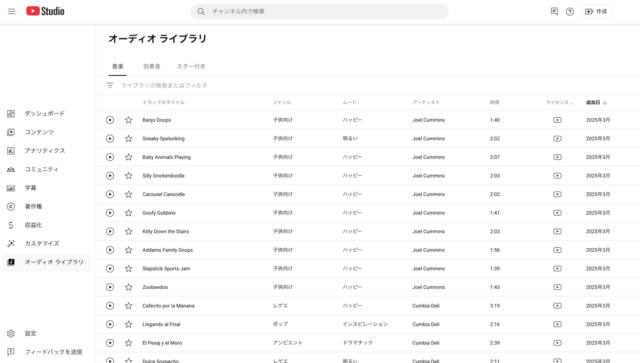The image size is (640, 363).
Task: Click the 作成 create button
Action: [x=596, y=11]
